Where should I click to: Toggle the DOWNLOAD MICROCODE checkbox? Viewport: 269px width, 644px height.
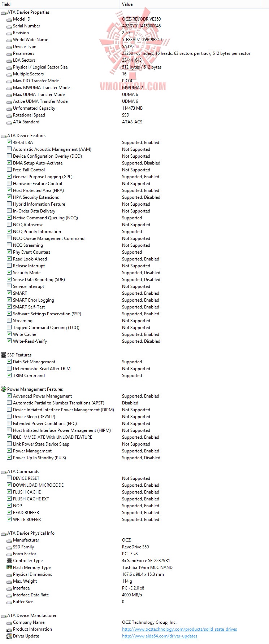point(9,485)
